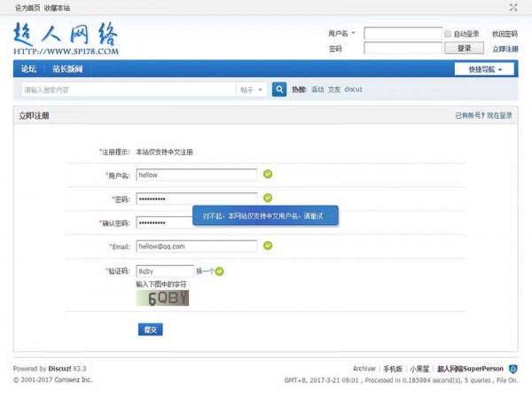Viewport: 532px width, 399px height.
Task: Click the 6QBY captcha image
Action: point(162,298)
